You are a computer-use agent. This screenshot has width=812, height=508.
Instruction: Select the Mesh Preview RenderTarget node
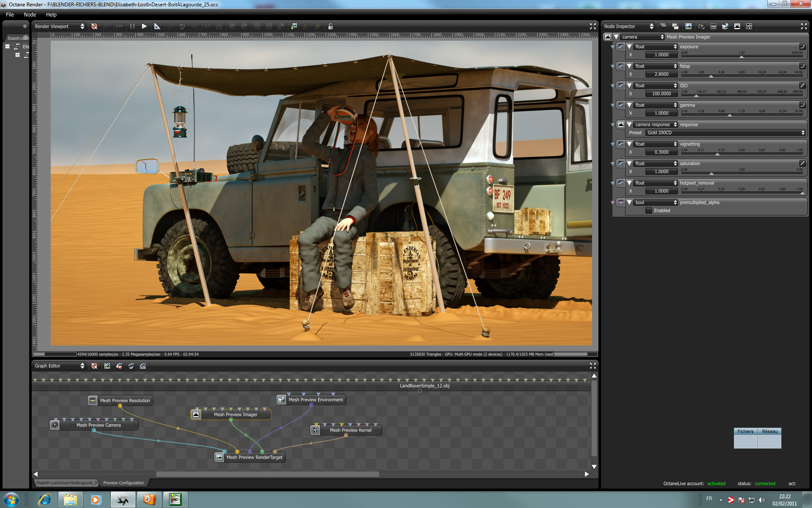click(254, 457)
